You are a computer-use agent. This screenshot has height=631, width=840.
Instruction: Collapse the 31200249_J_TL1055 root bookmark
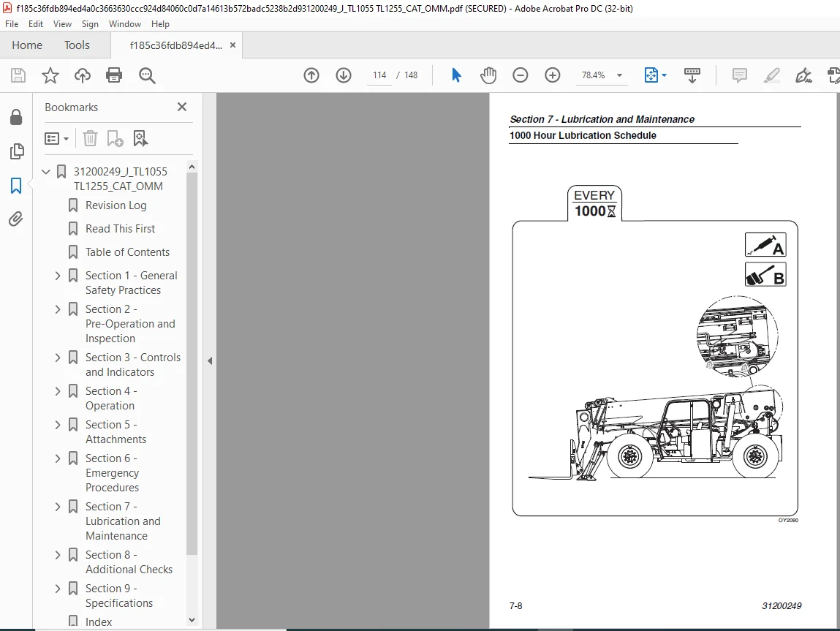click(46, 171)
